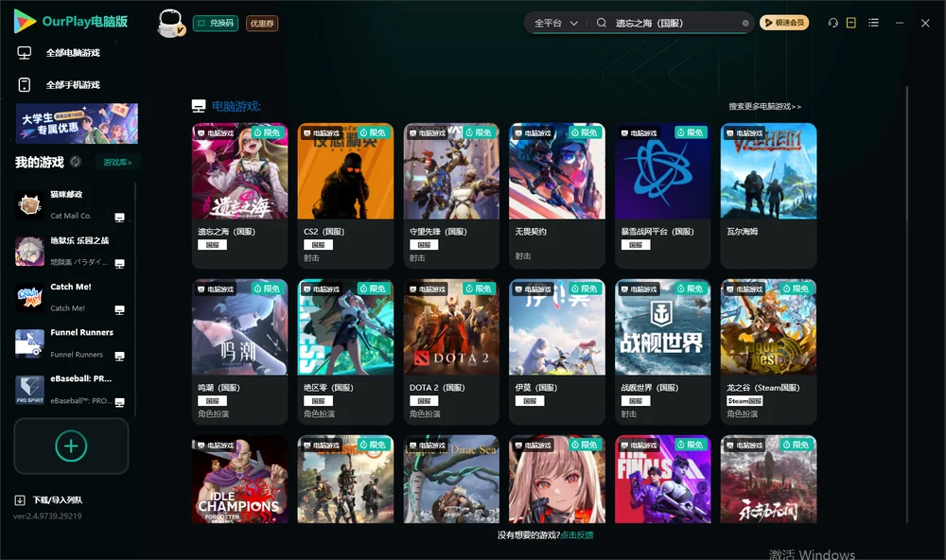This screenshot has height=560, width=946.
Task: Click the yellow square icon beside the headset
Action: click(x=851, y=23)
